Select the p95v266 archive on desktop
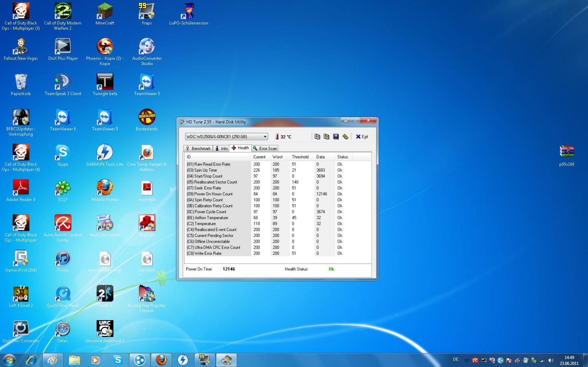Screen dimensions: 588x367 [567, 156]
